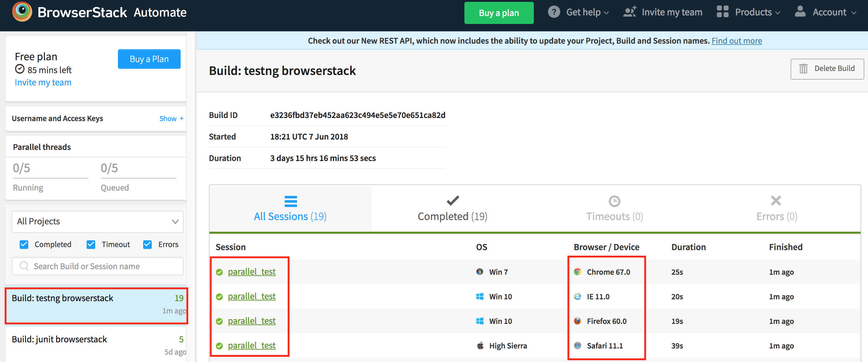Switch to the Completed (19) tab
The image size is (868, 362).
[x=452, y=209]
